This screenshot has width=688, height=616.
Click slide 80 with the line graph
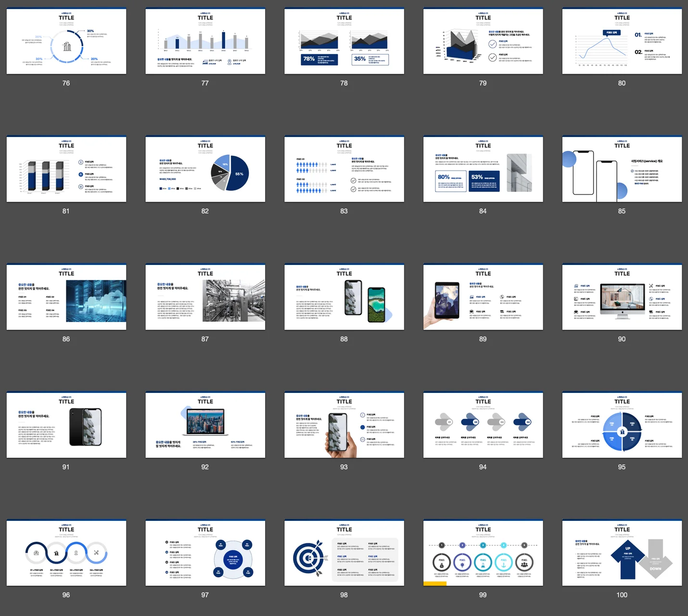click(x=622, y=41)
